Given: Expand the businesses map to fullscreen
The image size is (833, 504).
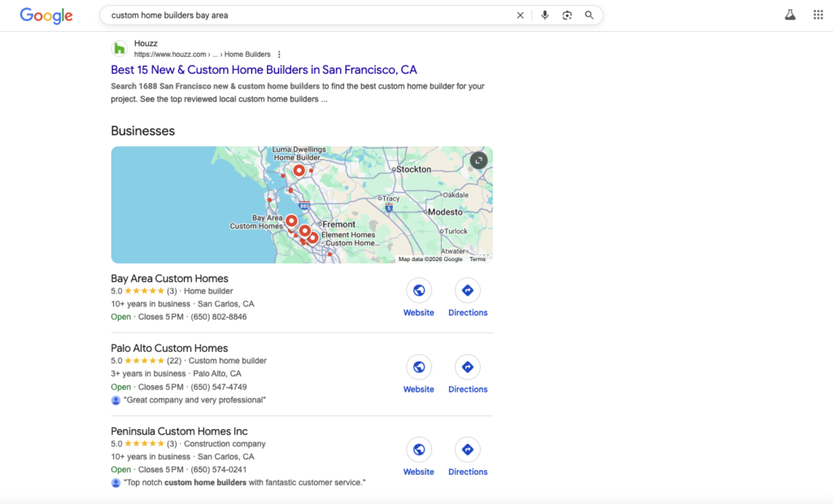Looking at the screenshot, I should 479,160.
